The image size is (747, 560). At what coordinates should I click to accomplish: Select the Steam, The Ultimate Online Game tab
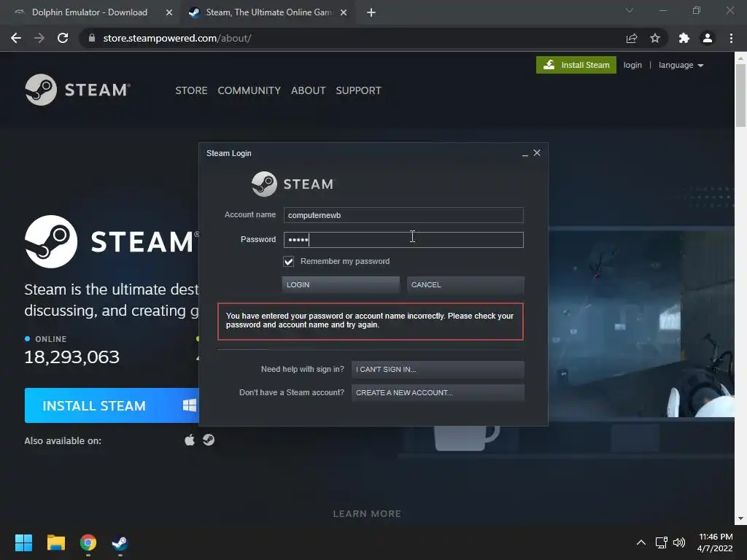pos(268,12)
